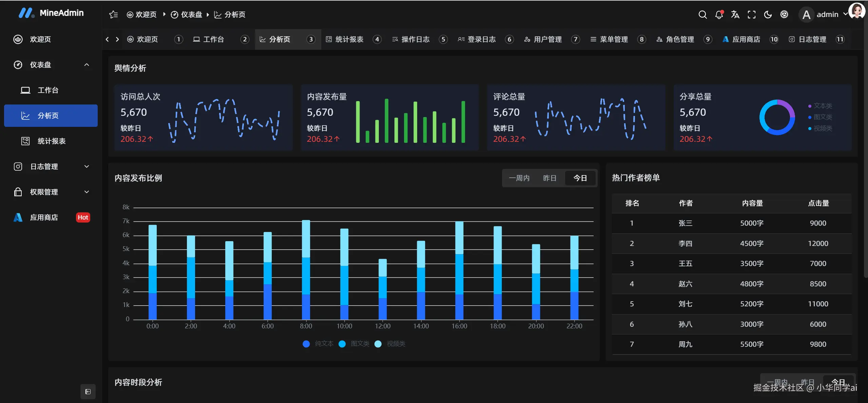Click the 仪表盘 breadcrumb link

point(191,15)
